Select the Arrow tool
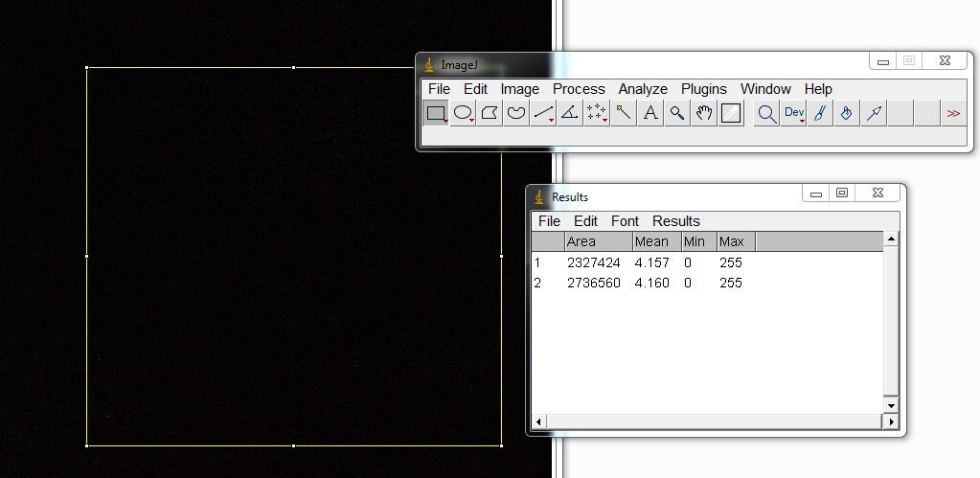This screenshot has height=478, width=980. [x=874, y=113]
